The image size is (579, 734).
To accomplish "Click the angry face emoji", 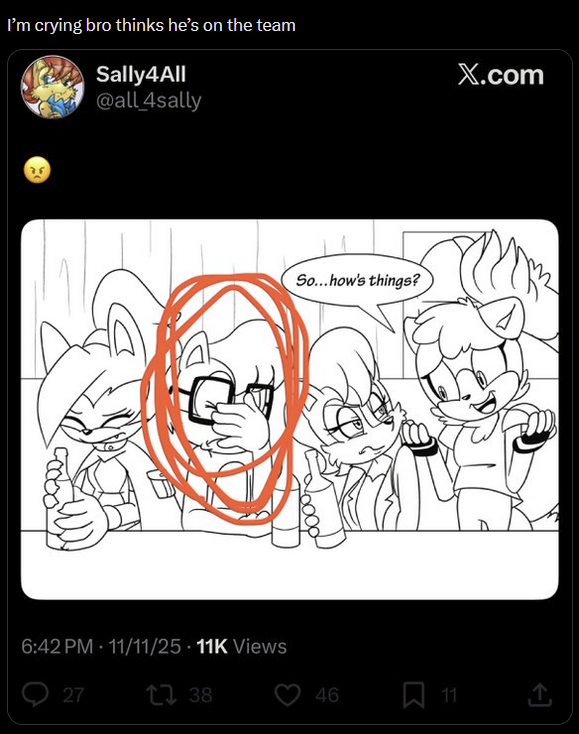I will coord(37,170).
